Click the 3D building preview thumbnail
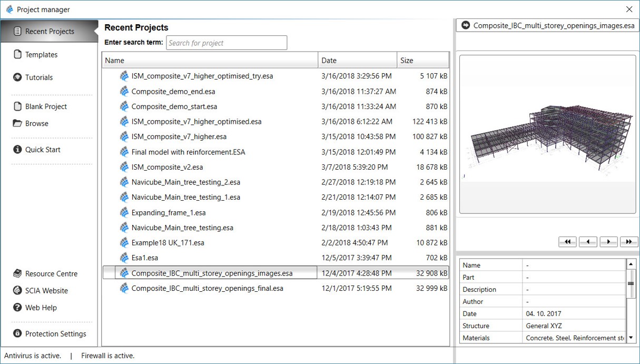 coord(547,134)
